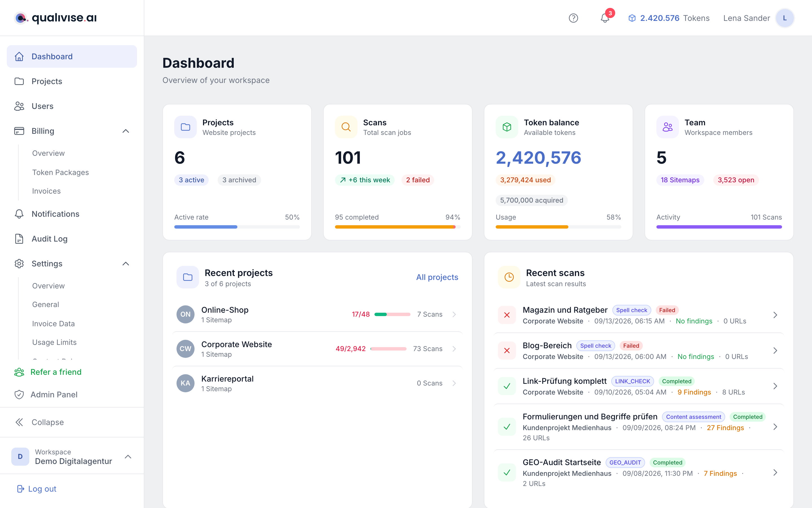Screen dimensions: 812x508
Task: Open the help question mark icon
Action: click(573, 18)
